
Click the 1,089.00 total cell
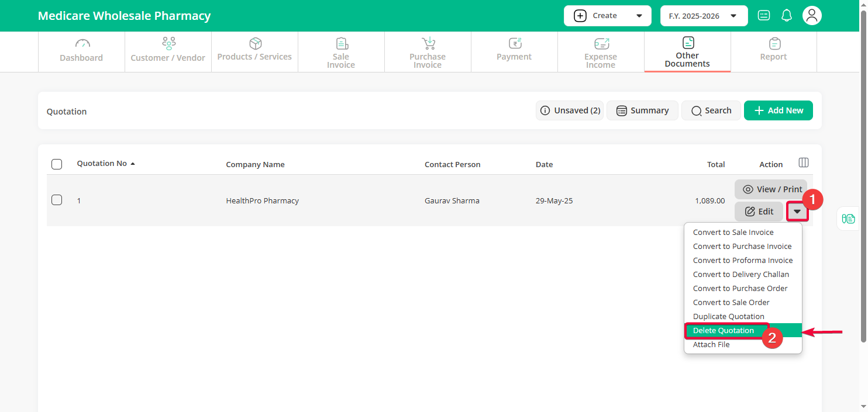point(710,200)
